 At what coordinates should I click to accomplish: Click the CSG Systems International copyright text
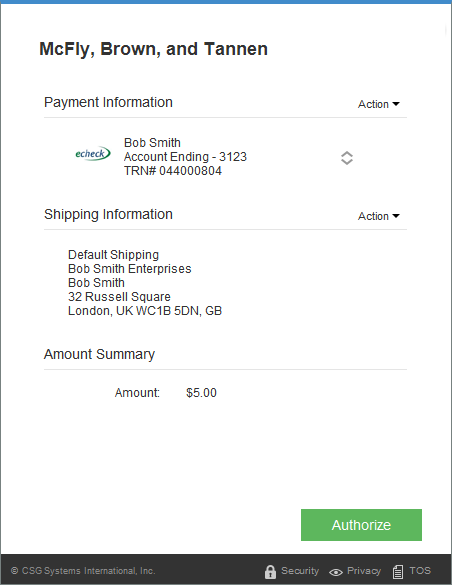click(83, 571)
